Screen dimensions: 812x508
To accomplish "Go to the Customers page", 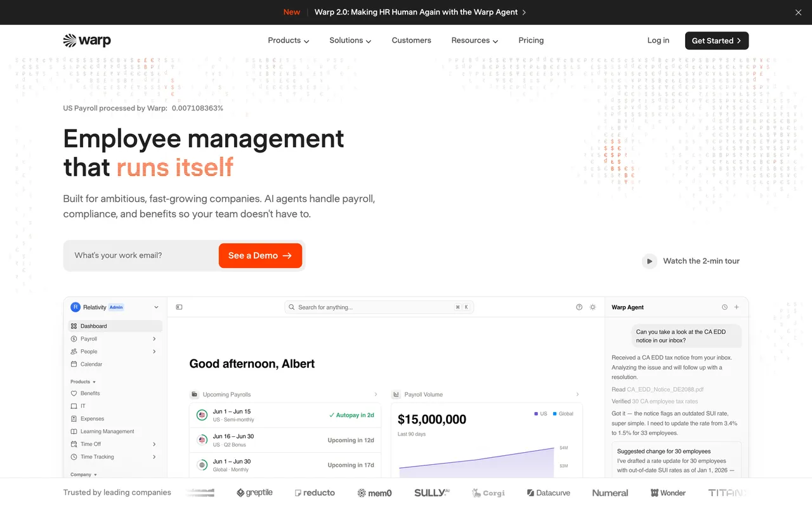I will click(411, 41).
